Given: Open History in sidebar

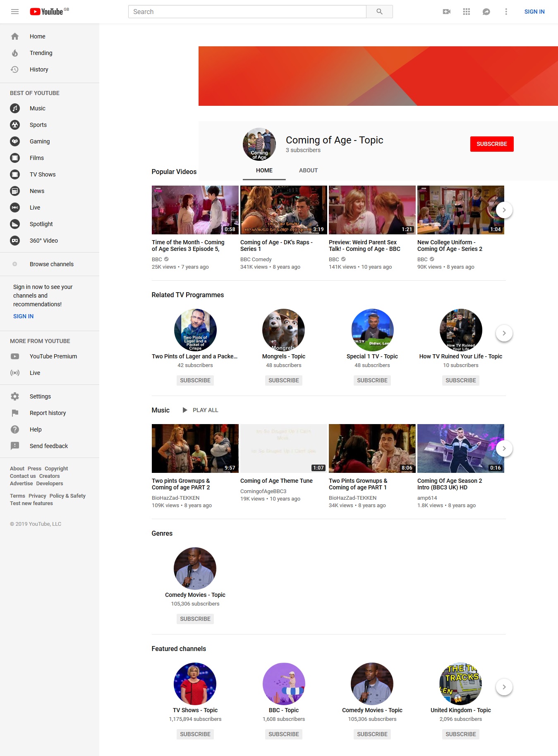Looking at the screenshot, I should tap(50, 69).
